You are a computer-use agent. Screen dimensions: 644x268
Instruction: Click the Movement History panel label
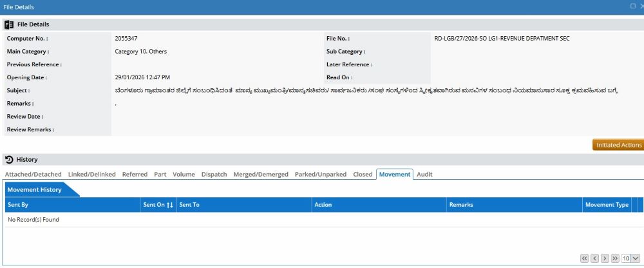[x=35, y=190]
